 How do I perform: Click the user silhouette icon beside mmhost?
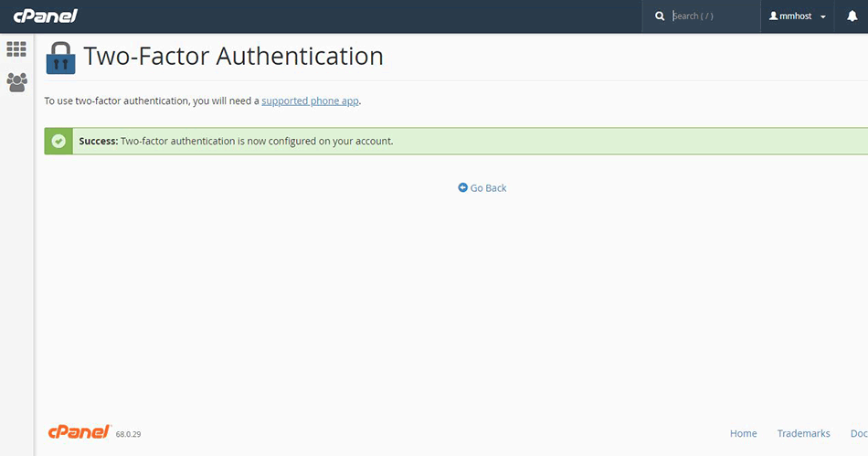[773, 16]
